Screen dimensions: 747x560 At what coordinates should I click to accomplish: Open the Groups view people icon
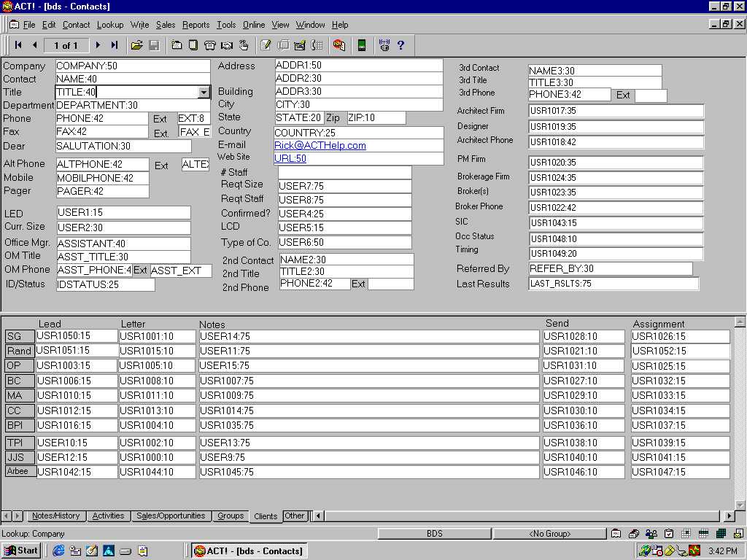651,534
